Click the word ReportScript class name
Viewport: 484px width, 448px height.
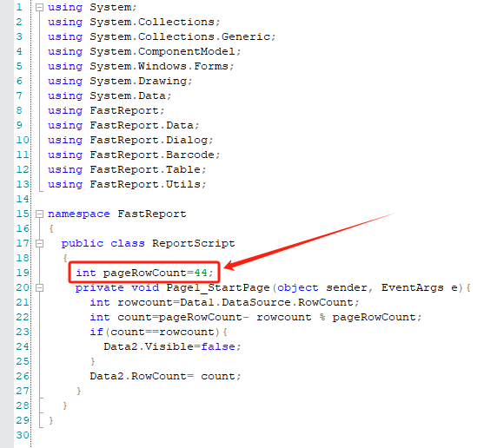194,244
